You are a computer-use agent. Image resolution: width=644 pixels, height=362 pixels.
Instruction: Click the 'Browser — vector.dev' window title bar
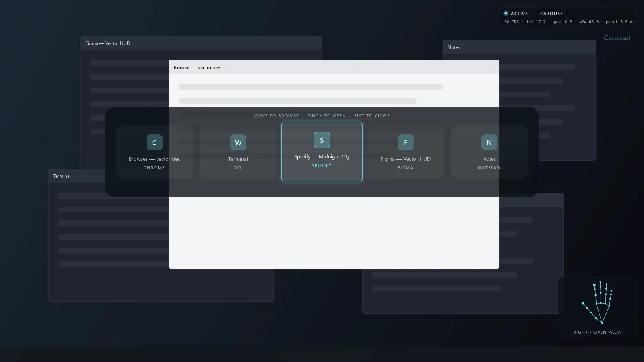(x=334, y=67)
